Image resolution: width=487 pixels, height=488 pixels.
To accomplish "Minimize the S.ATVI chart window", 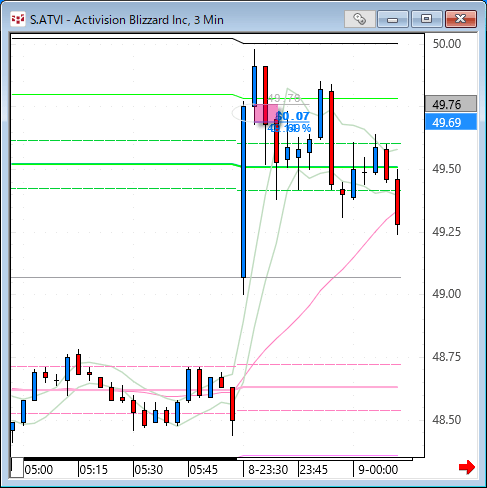I will coord(393,19).
